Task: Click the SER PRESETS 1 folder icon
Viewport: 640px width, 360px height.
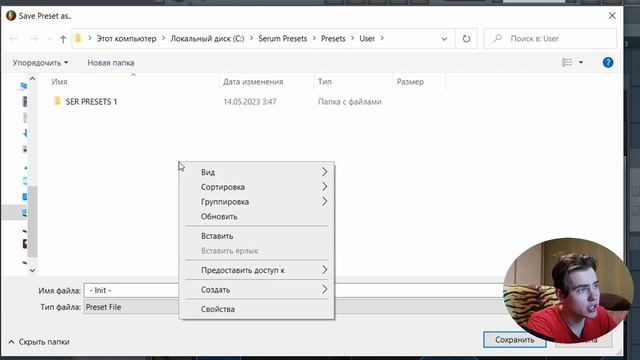Action: point(58,101)
